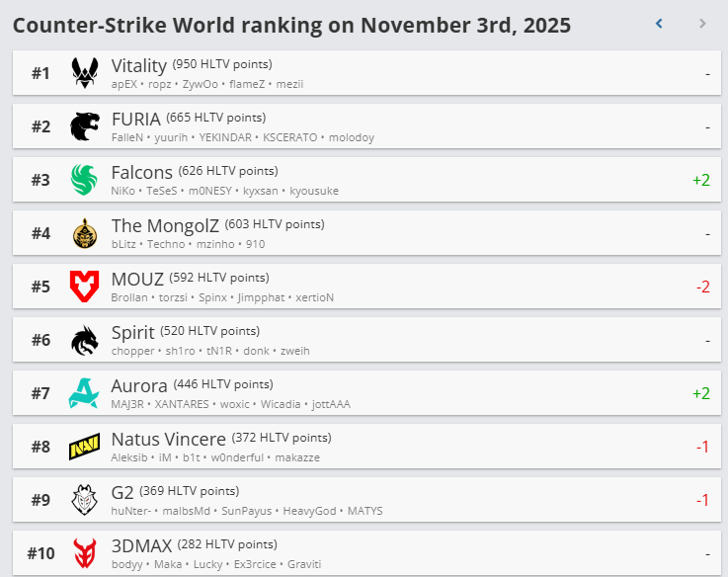The height and width of the screenshot is (577, 728).
Task: Click the Vitality team logo
Action: (x=84, y=72)
